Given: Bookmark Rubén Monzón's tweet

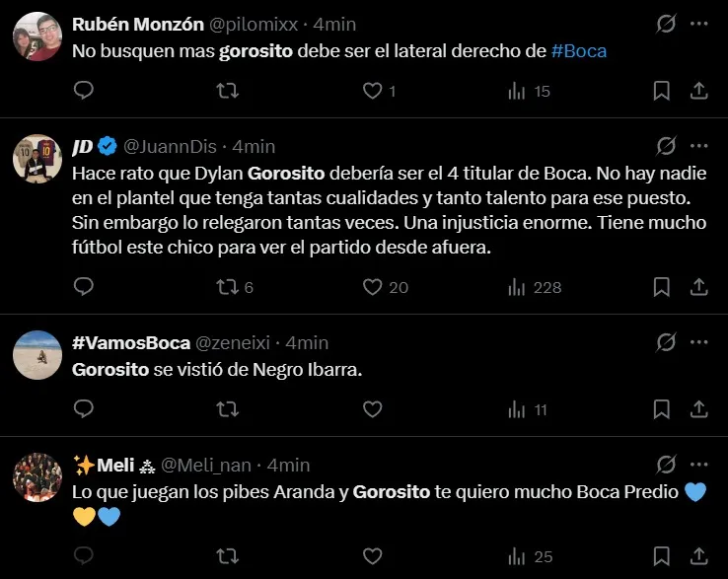Looking at the screenshot, I should (662, 91).
